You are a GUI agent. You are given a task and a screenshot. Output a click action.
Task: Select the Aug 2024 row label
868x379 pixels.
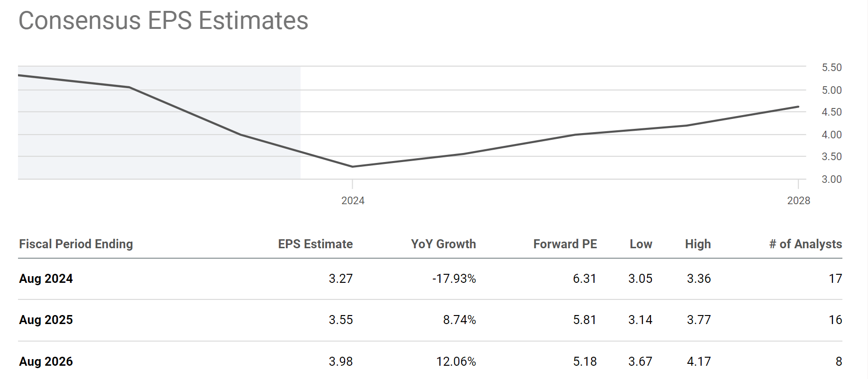pyautogui.click(x=46, y=279)
